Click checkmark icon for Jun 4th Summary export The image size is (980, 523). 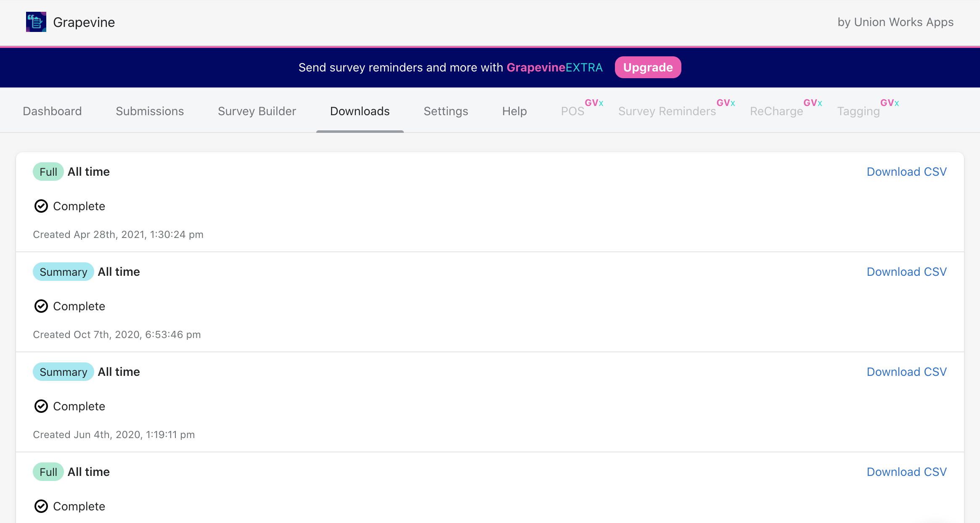[x=41, y=406]
